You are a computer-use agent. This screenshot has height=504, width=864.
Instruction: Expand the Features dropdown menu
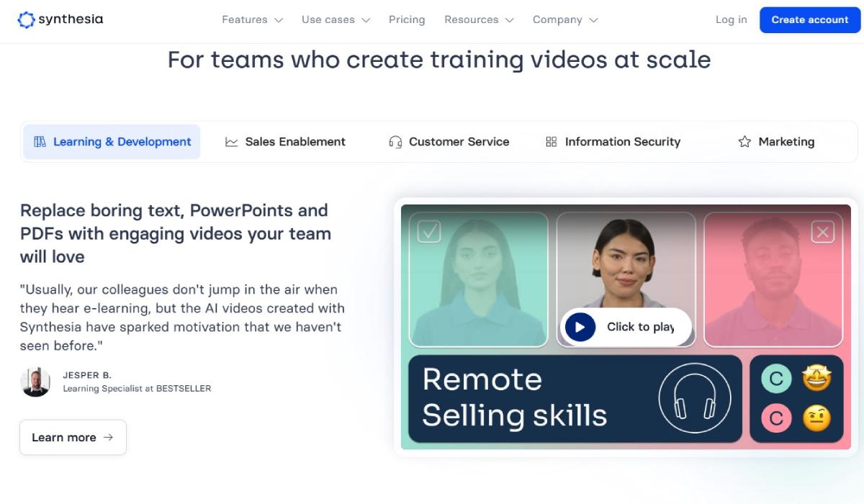pyautogui.click(x=252, y=20)
